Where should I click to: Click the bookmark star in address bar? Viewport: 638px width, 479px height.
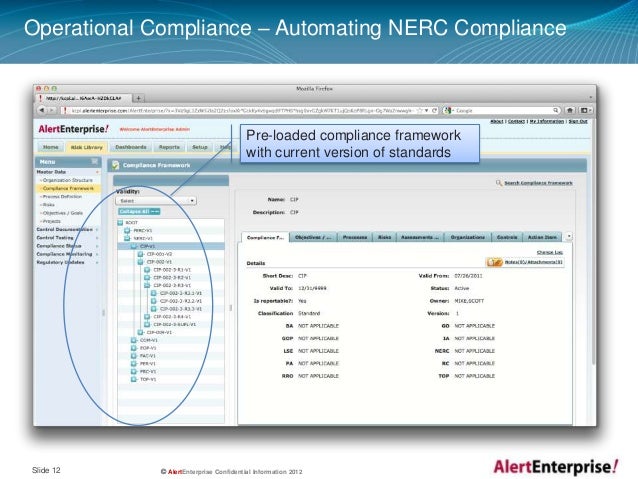pos(419,110)
